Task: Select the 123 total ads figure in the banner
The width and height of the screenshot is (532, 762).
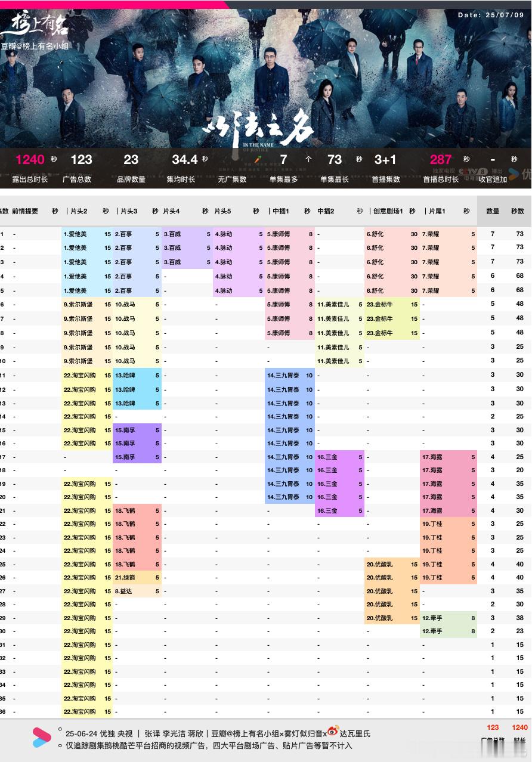Action: [x=81, y=159]
